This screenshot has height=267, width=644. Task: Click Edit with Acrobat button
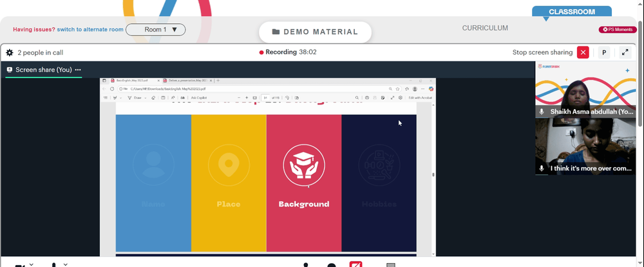[x=420, y=98]
